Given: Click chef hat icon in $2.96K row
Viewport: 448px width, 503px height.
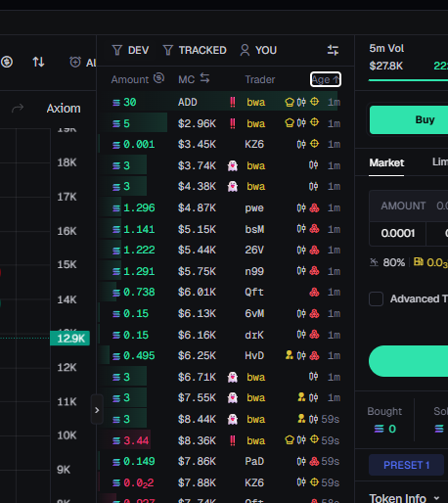Looking at the screenshot, I should (x=290, y=123).
